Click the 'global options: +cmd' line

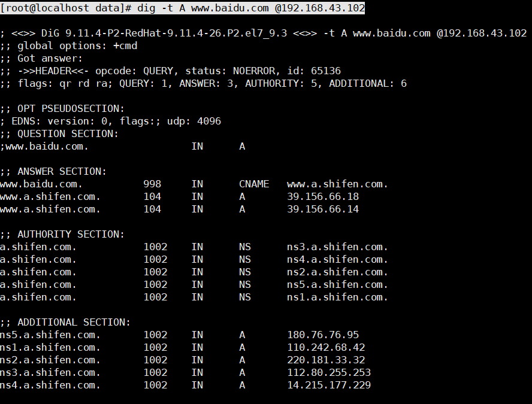(x=68, y=45)
